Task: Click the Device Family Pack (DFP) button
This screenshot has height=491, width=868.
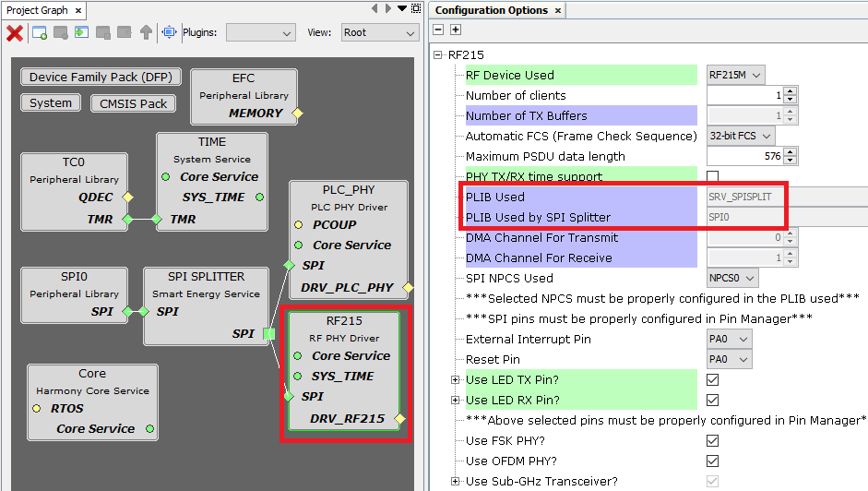Action: (x=101, y=78)
